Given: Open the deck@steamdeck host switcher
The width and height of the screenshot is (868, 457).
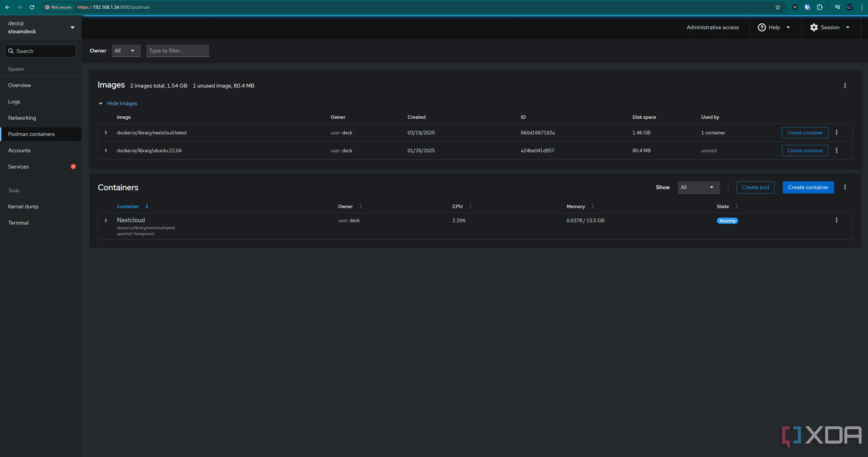Looking at the screenshot, I should (41, 27).
